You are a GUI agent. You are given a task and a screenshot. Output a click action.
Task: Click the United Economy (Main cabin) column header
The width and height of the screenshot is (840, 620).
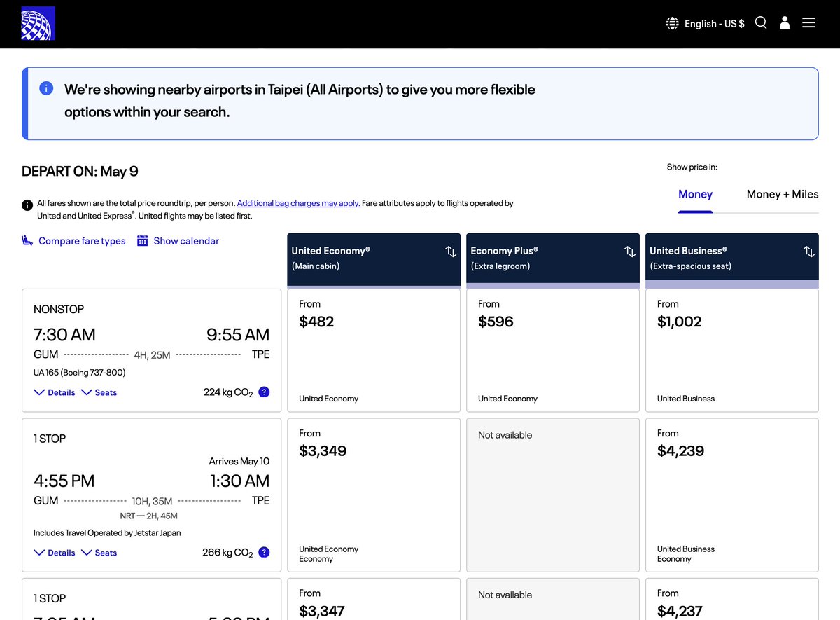tap(374, 259)
